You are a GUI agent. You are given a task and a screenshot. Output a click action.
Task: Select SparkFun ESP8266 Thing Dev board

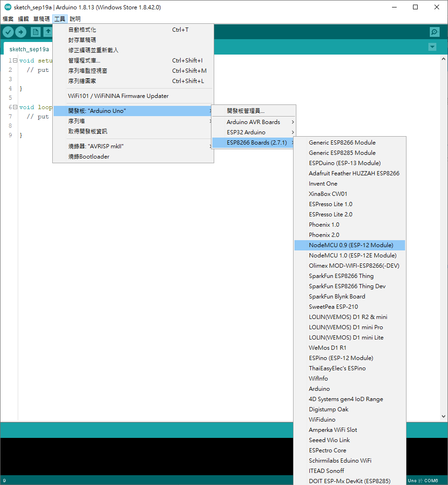point(350,286)
